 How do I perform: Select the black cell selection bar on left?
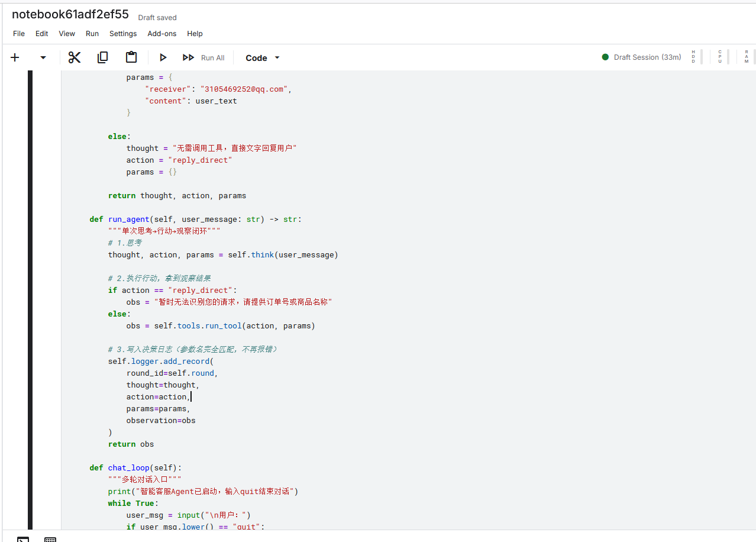coord(30,299)
